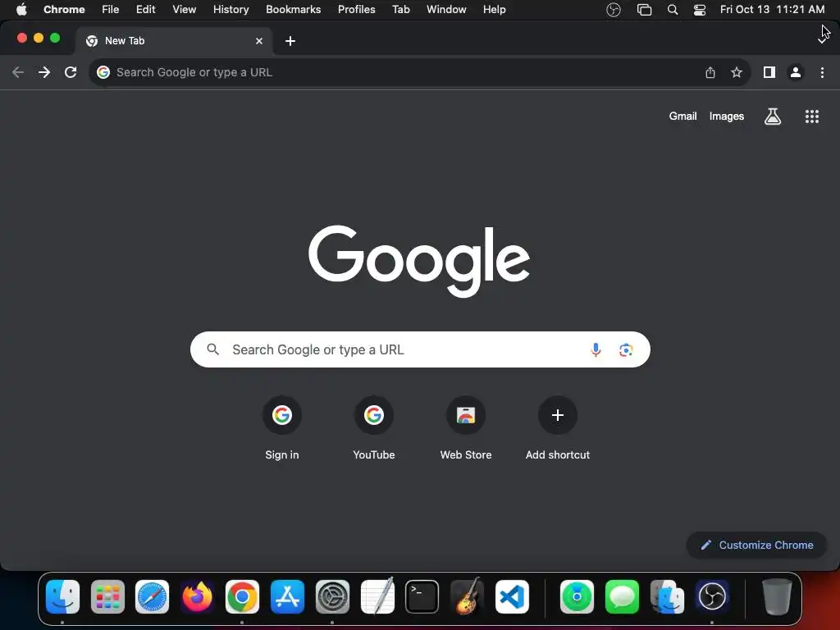Open the Chrome app menu

tap(64, 10)
